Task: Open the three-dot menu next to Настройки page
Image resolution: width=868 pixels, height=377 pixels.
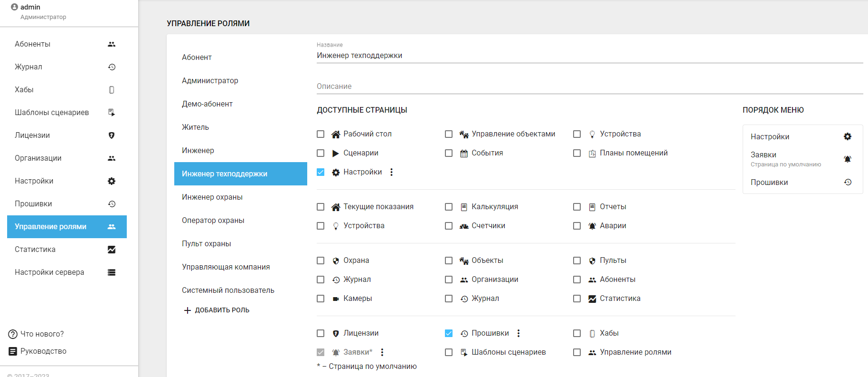Action: (392, 172)
